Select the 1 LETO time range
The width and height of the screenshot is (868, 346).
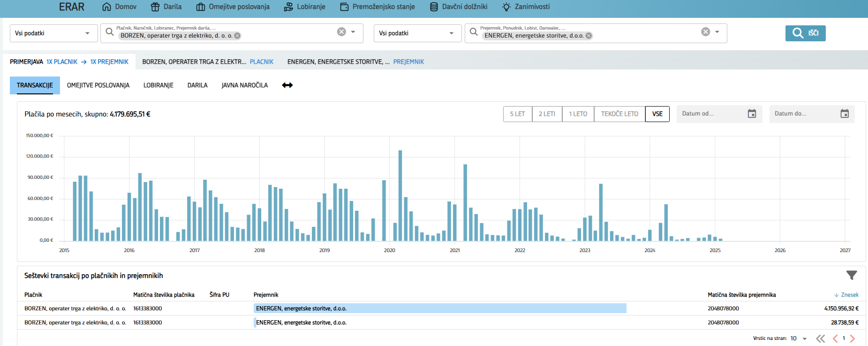tap(578, 114)
